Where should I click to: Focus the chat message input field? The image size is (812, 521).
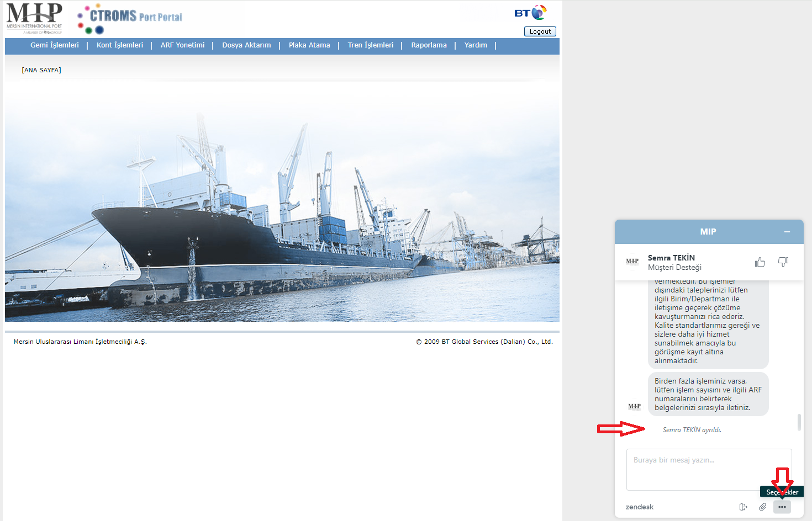(x=709, y=469)
